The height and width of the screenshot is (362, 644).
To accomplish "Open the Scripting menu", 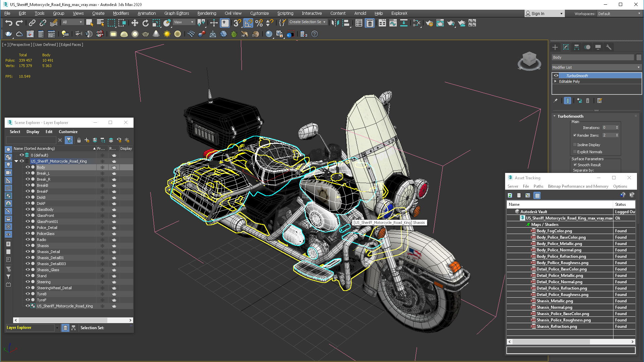I will (x=285, y=13).
